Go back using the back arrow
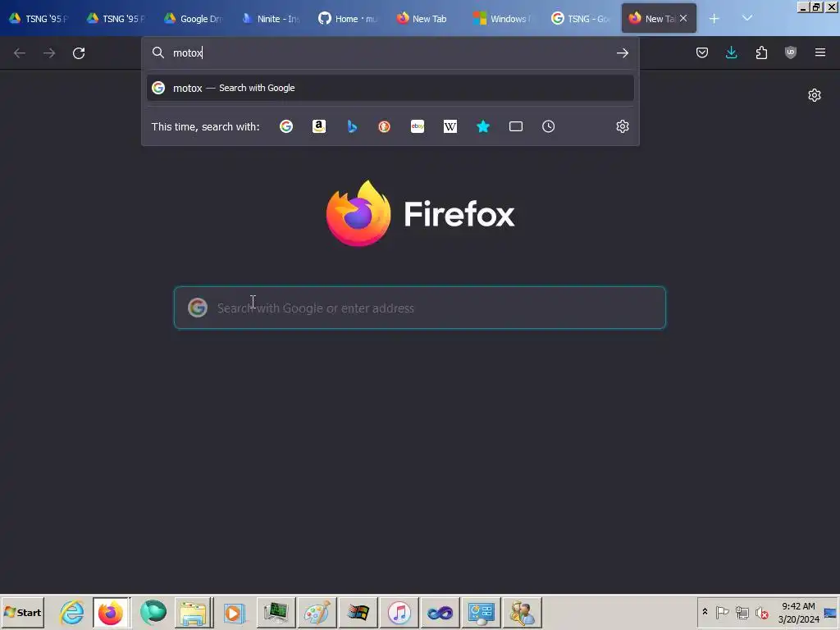The height and width of the screenshot is (630, 840). 20,53
